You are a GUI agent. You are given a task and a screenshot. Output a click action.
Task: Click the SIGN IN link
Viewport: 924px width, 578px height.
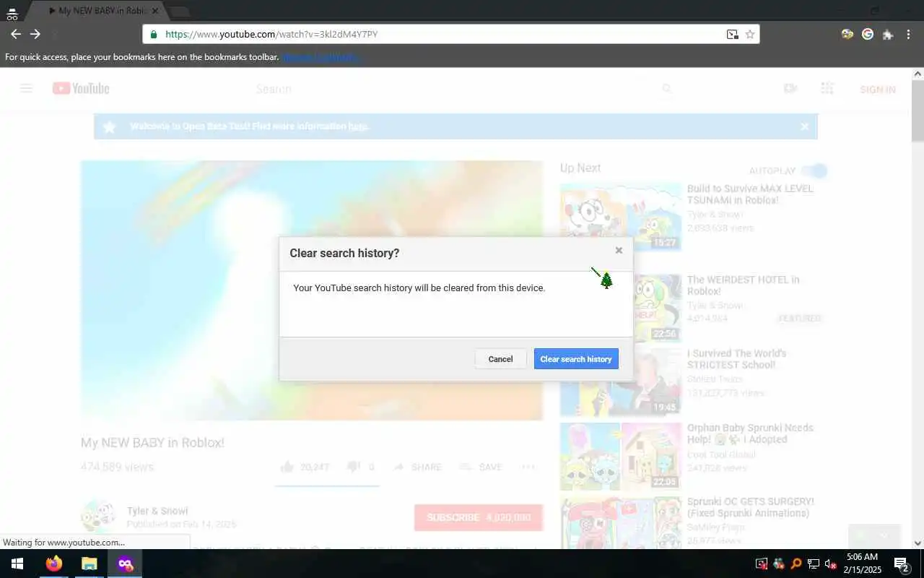point(878,90)
